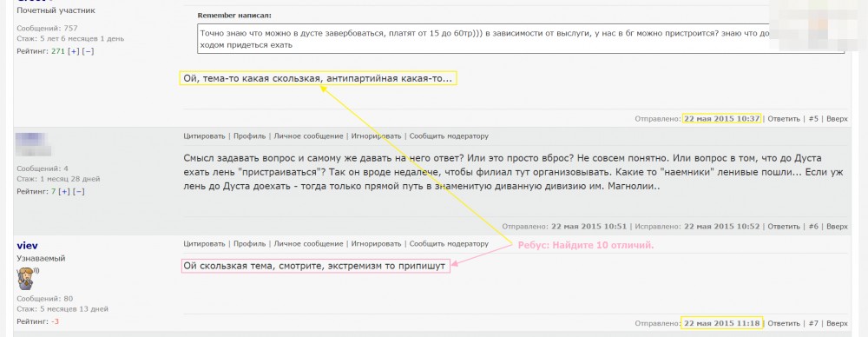The image size is (868, 337).
Task: Click Ответить on post #5
Action: click(x=784, y=119)
